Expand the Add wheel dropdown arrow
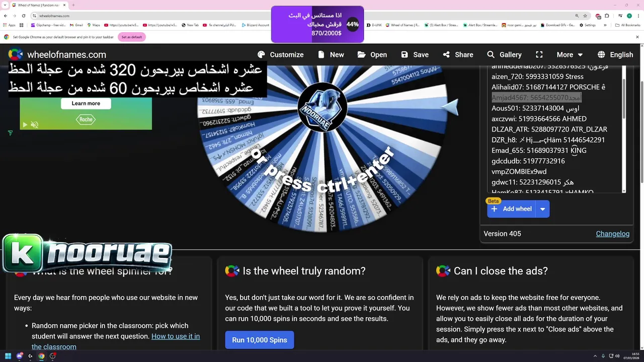 click(543, 209)
